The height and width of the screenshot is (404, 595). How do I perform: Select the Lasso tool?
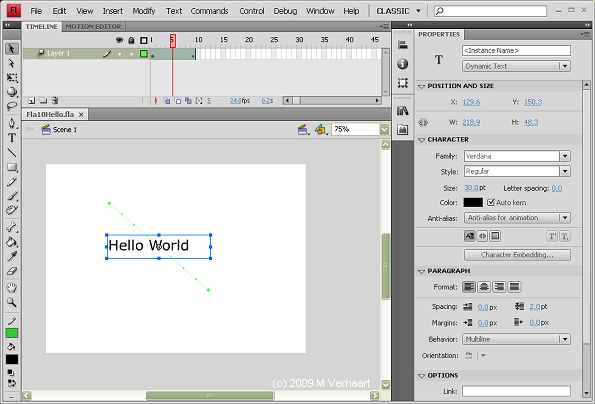(x=12, y=107)
